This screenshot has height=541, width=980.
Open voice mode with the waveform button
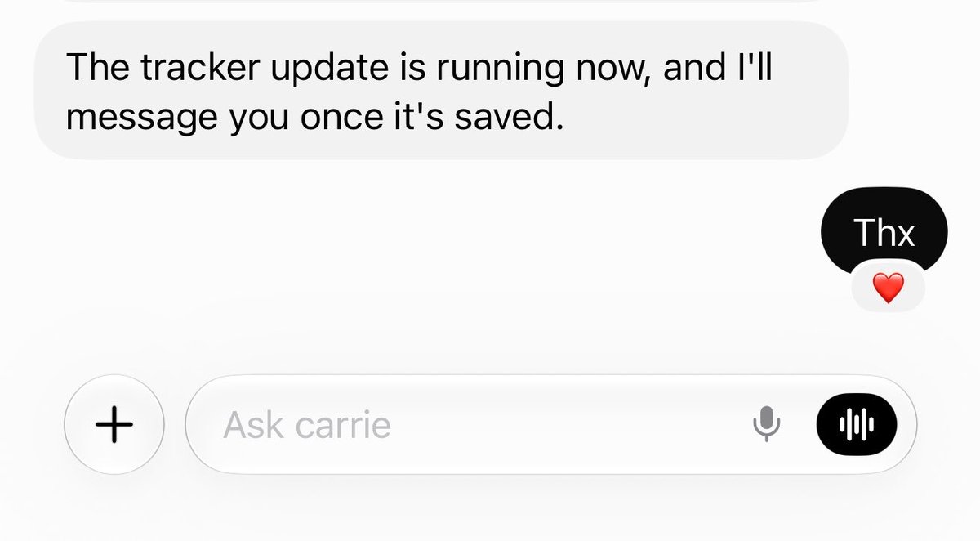click(x=857, y=425)
